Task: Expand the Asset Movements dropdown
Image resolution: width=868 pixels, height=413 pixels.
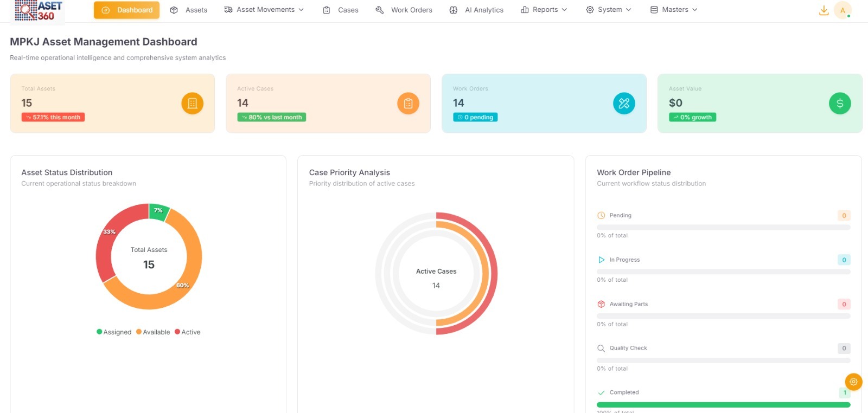Action: point(264,10)
